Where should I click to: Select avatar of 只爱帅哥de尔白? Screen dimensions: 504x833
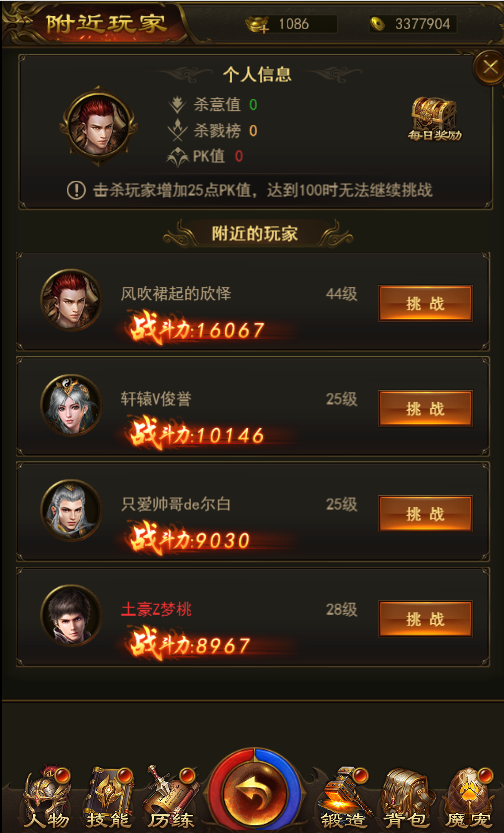point(71,510)
